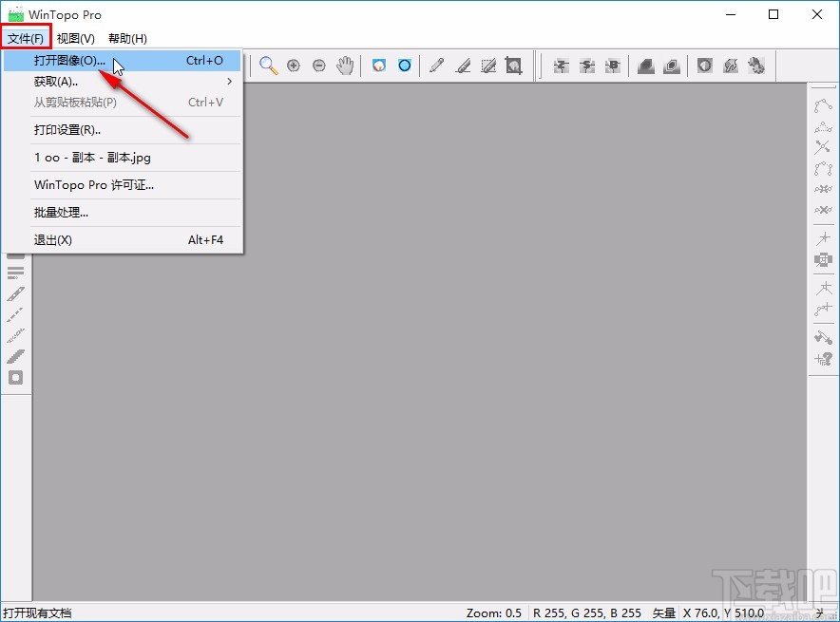Viewport: 840px width, 622px height.
Task: Select 批量处理... menu entry
Action: [123, 213]
